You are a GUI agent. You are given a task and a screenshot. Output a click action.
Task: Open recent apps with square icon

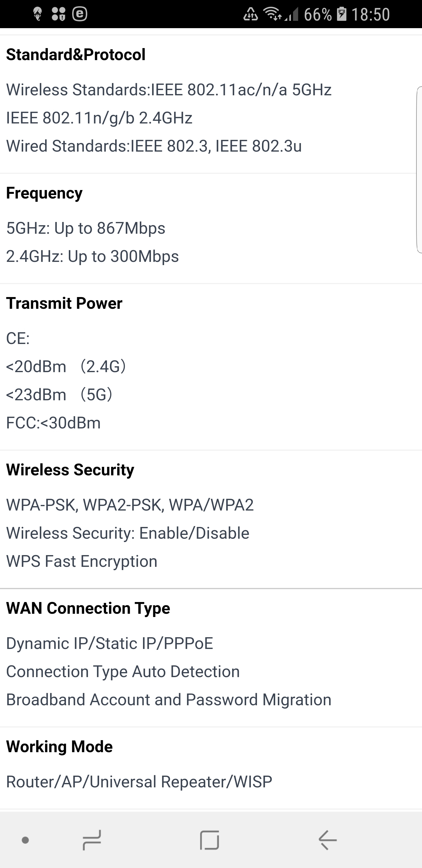point(210,840)
